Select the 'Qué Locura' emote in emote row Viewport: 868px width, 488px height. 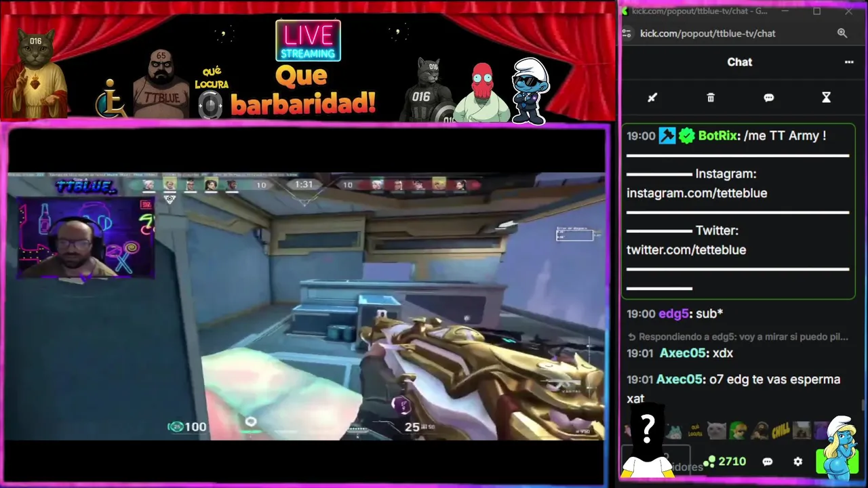694,431
